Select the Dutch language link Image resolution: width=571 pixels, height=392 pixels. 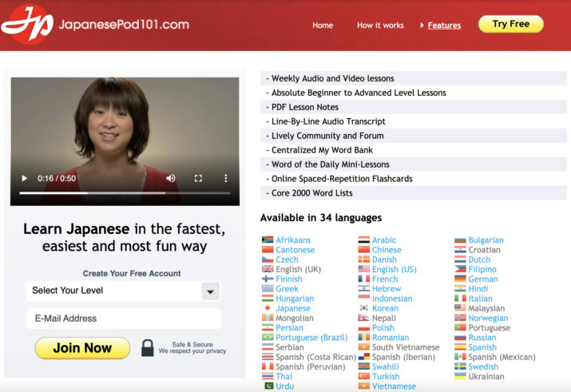[x=479, y=260]
